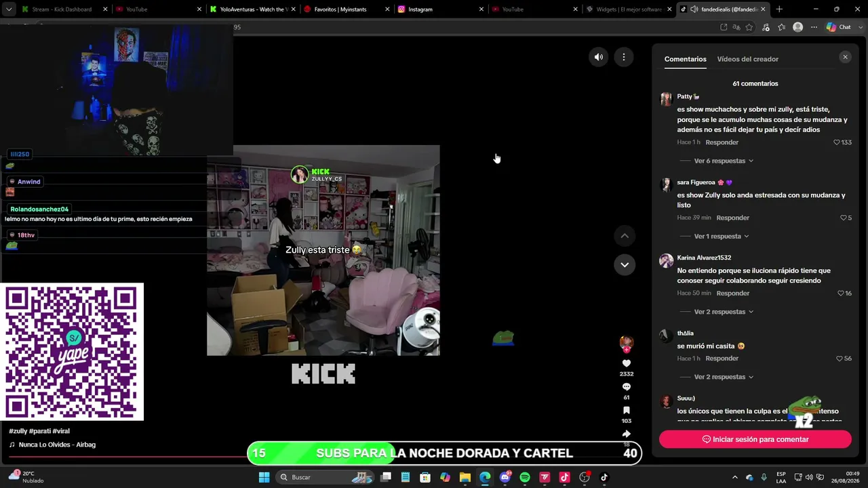
Task: Open Edge settings and more menu
Action: click(814, 27)
